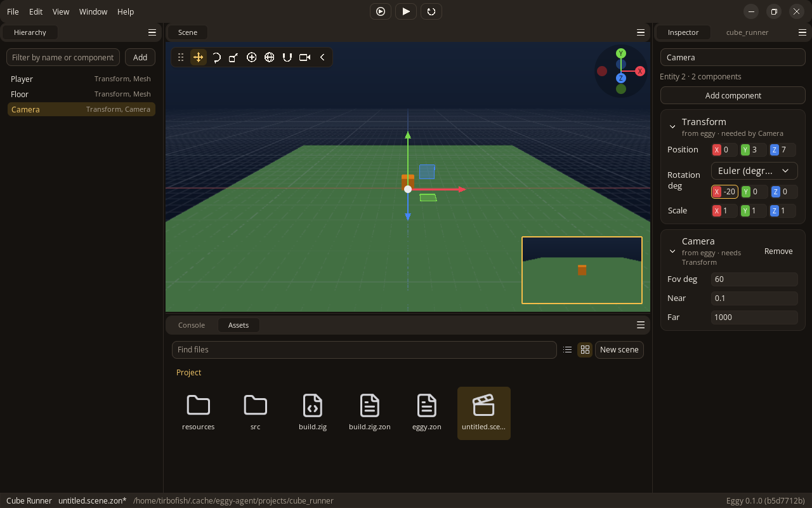Open the Edit menu

[36, 11]
